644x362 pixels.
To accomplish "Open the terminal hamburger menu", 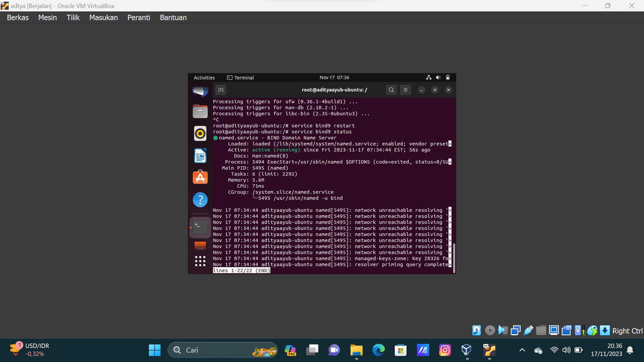I will [406, 90].
